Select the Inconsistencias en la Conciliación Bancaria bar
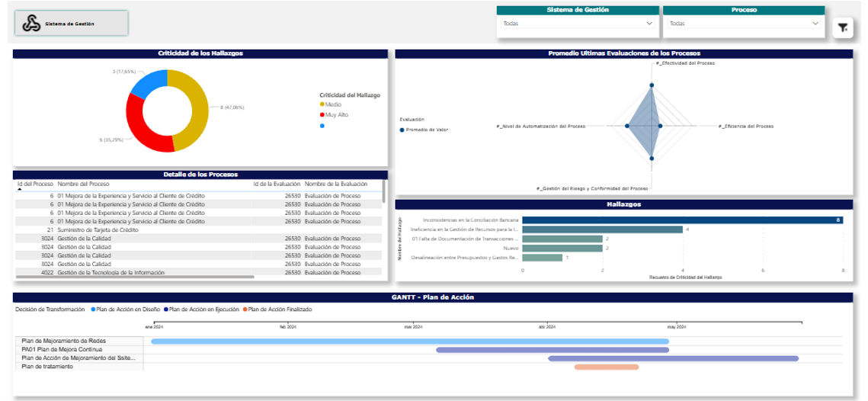This screenshot has width=868, height=401. (682, 220)
